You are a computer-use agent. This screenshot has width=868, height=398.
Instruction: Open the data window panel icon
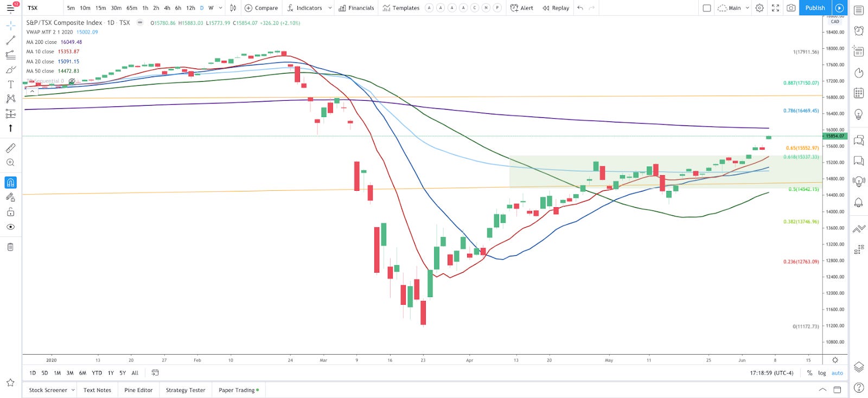(858, 52)
